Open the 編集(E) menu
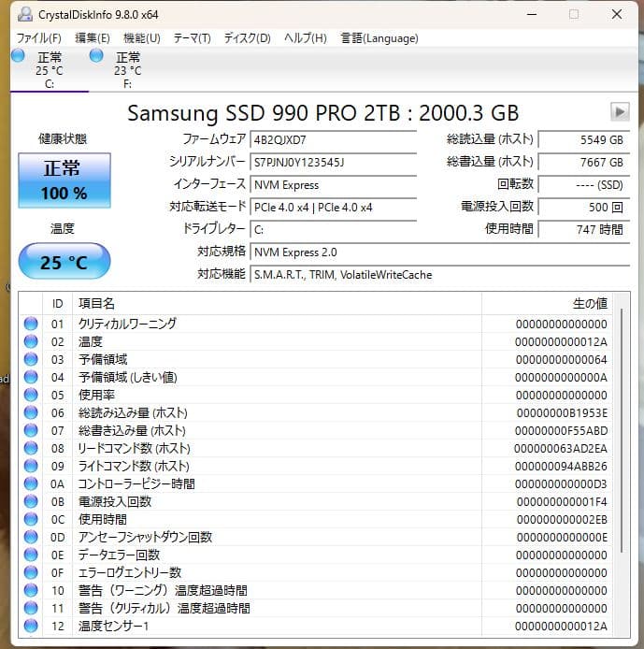The image size is (644, 649). [x=93, y=38]
